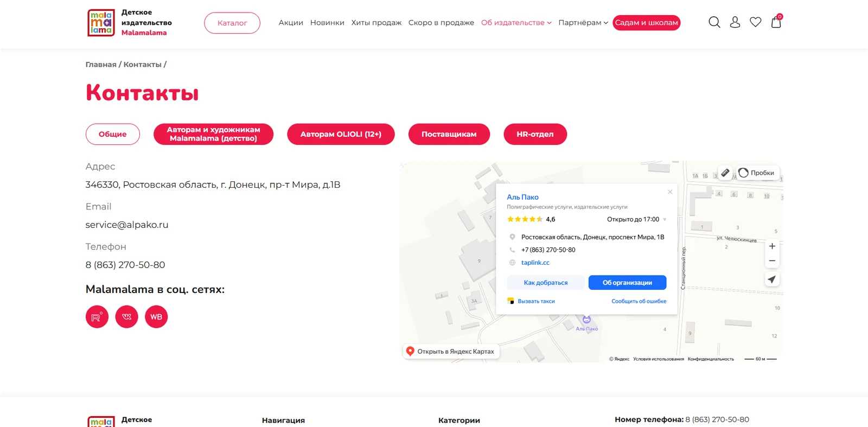Open the Условия использования map link

coord(659,359)
